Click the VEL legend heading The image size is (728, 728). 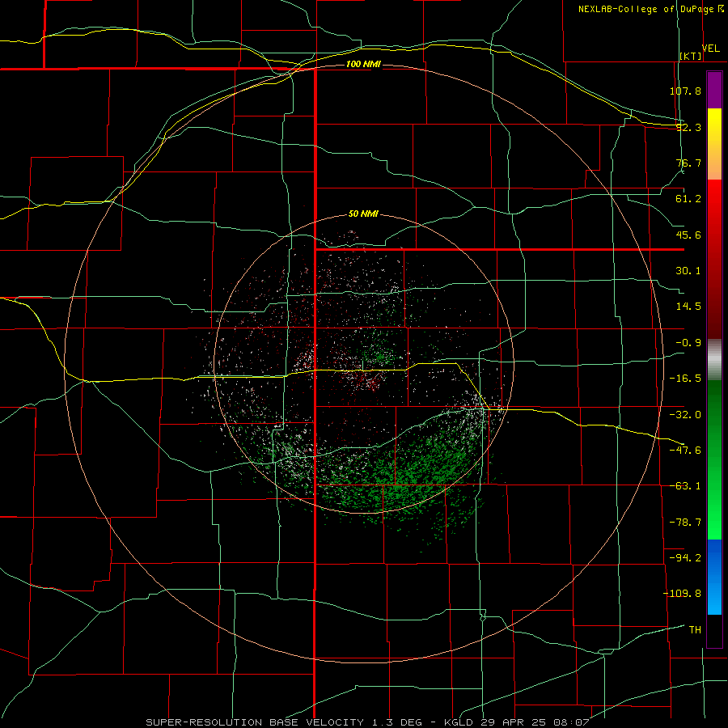711,49
